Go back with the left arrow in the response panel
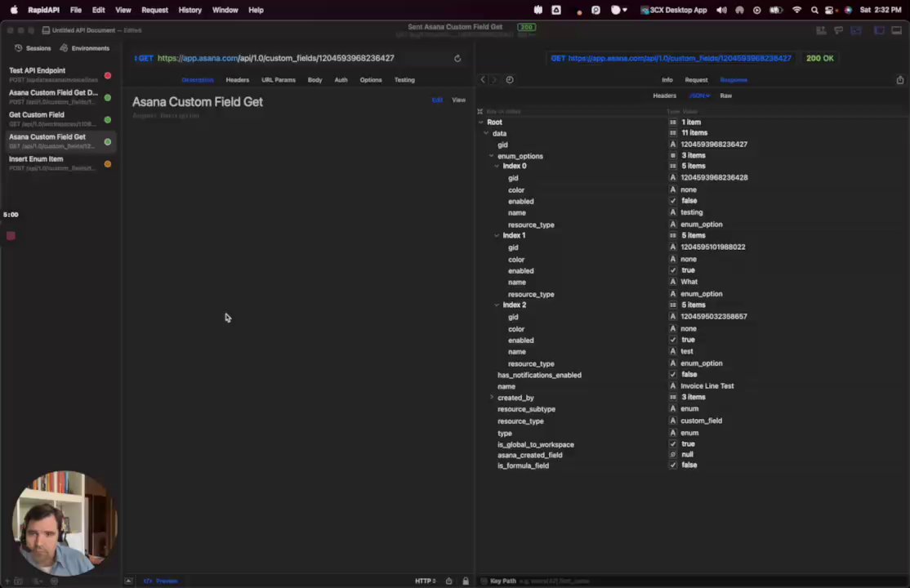 (483, 80)
